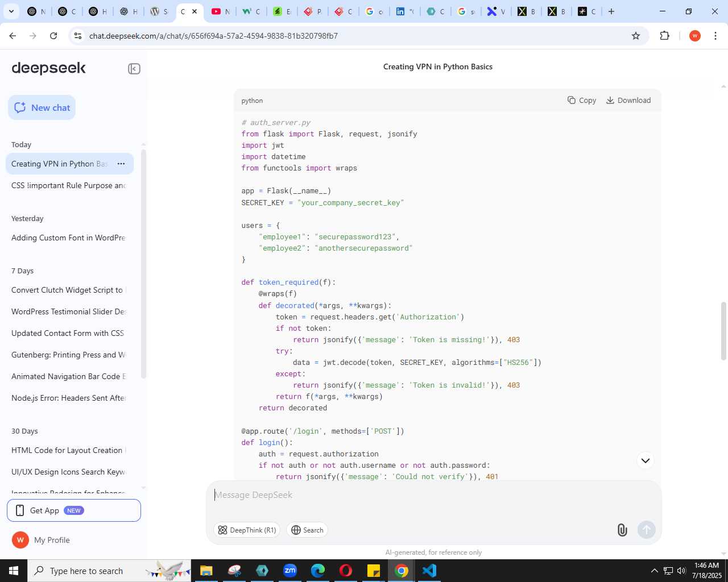Screen dimensions: 728x582
Task: Toggle web Search mode
Action: coord(307,530)
